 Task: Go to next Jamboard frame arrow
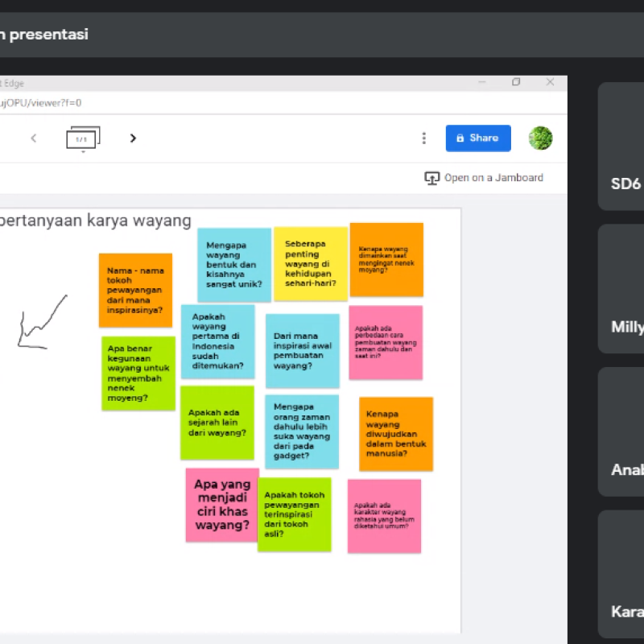coord(133,138)
